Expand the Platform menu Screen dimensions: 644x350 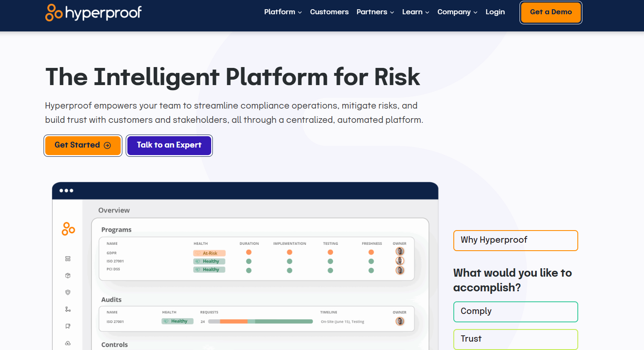pyautogui.click(x=283, y=12)
